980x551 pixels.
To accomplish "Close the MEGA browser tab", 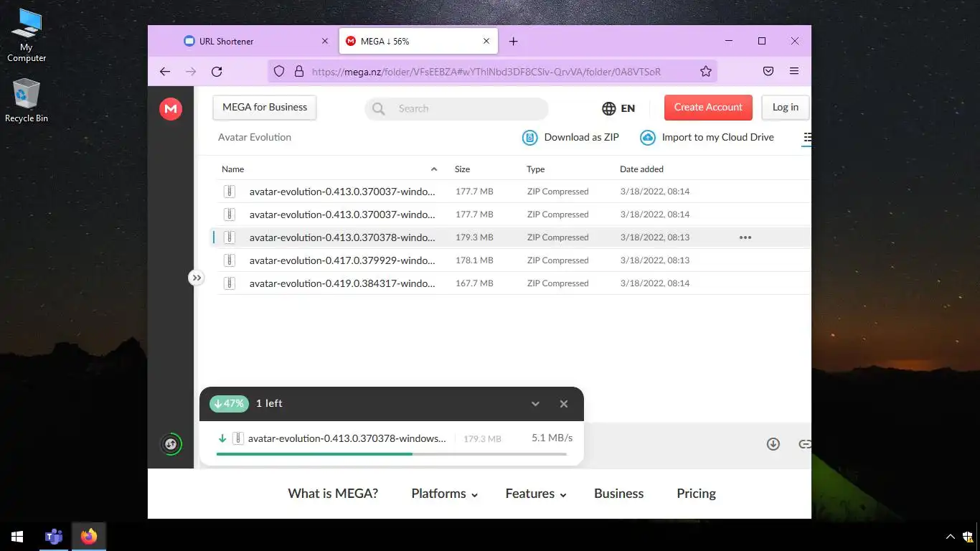I will [486, 42].
